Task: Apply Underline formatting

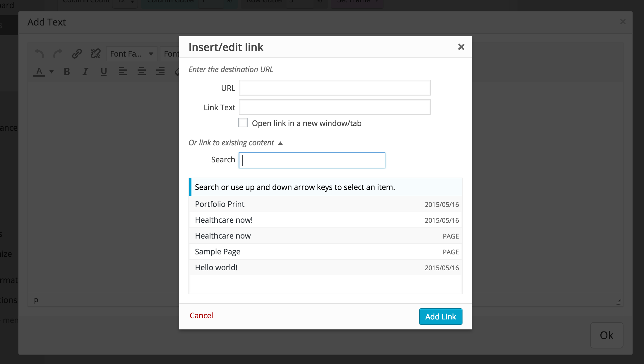Action: tap(104, 71)
